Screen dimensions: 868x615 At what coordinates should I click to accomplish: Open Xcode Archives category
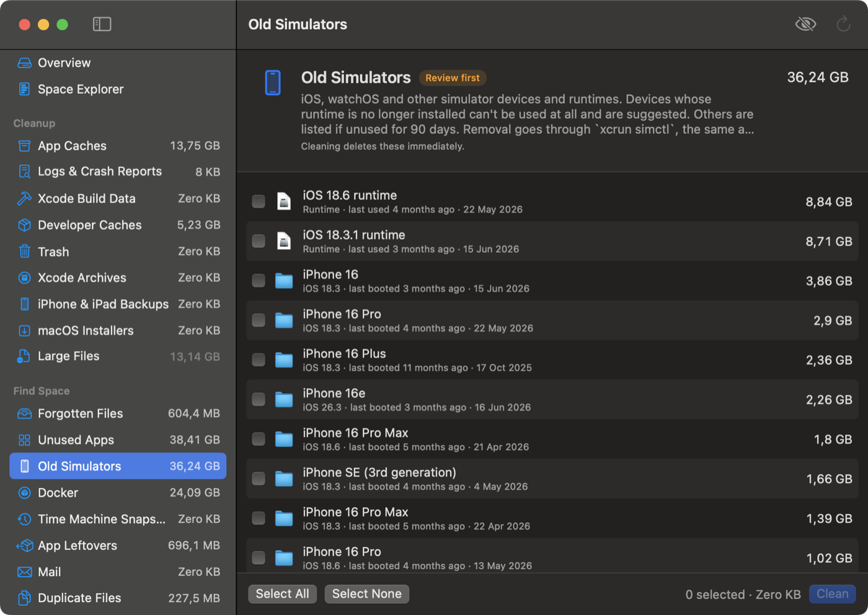118,278
